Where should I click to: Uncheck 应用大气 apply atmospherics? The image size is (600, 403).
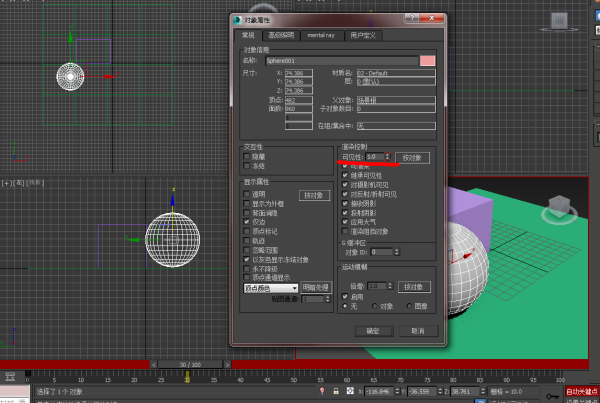pyautogui.click(x=345, y=222)
